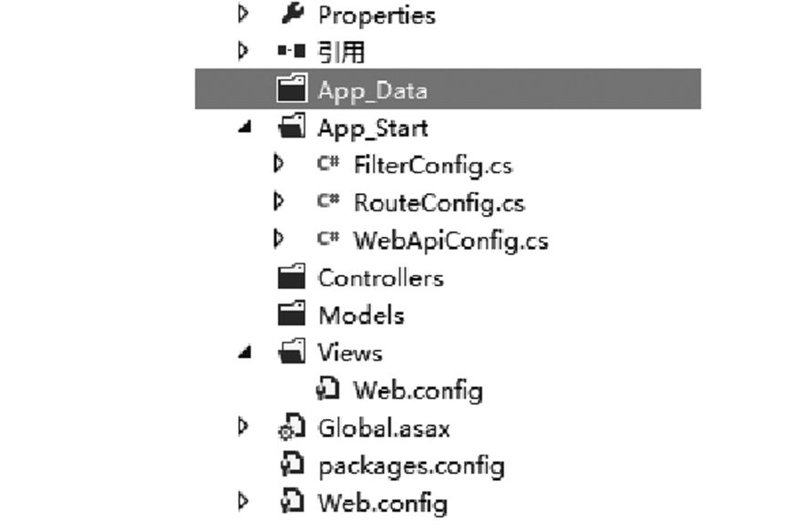The image size is (805, 532).
Task: Click the C# icon beside FilterConfig.cs
Action: point(327,165)
